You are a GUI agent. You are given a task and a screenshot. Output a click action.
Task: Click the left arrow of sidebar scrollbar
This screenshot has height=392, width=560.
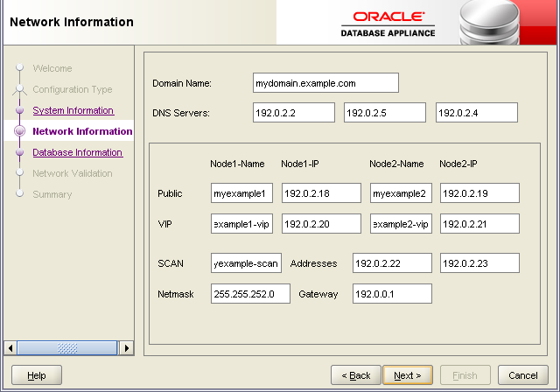pyautogui.click(x=10, y=348)
